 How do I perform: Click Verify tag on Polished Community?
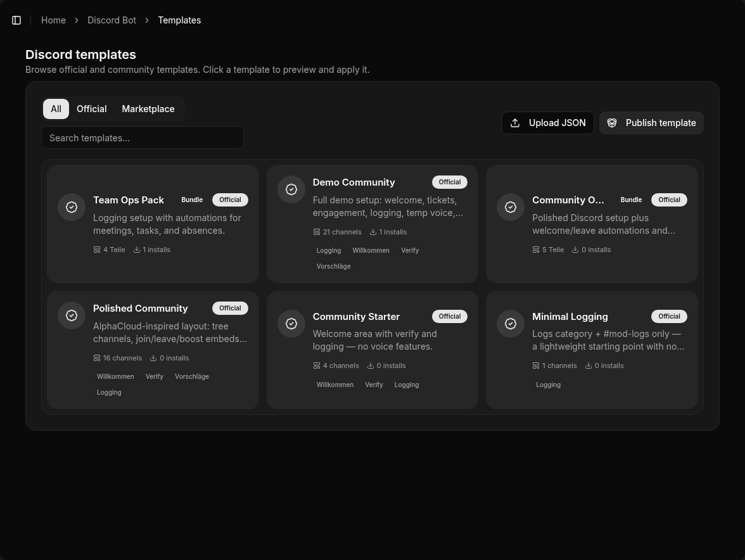155,377
